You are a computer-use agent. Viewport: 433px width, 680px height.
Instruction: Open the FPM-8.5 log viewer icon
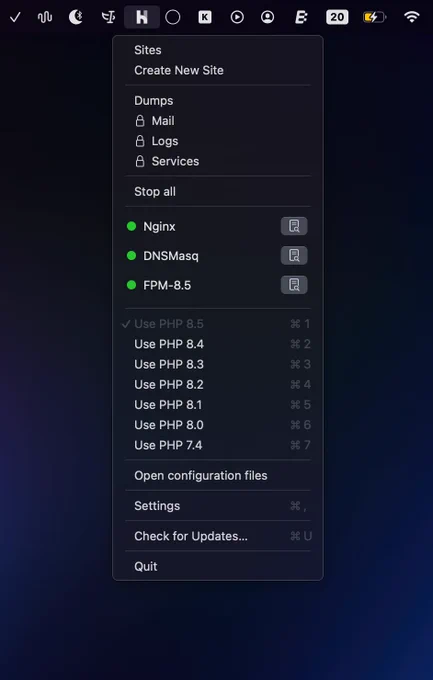pos(294,285)
